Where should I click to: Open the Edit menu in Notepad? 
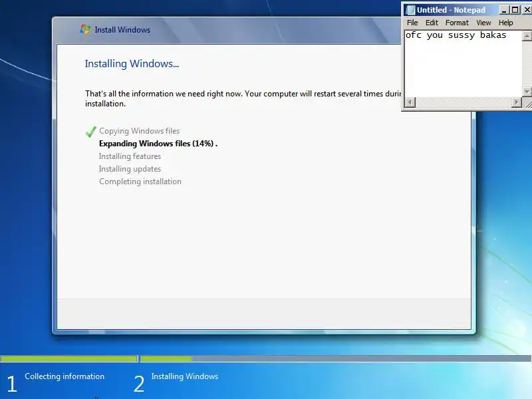click(x=432, y=23)
